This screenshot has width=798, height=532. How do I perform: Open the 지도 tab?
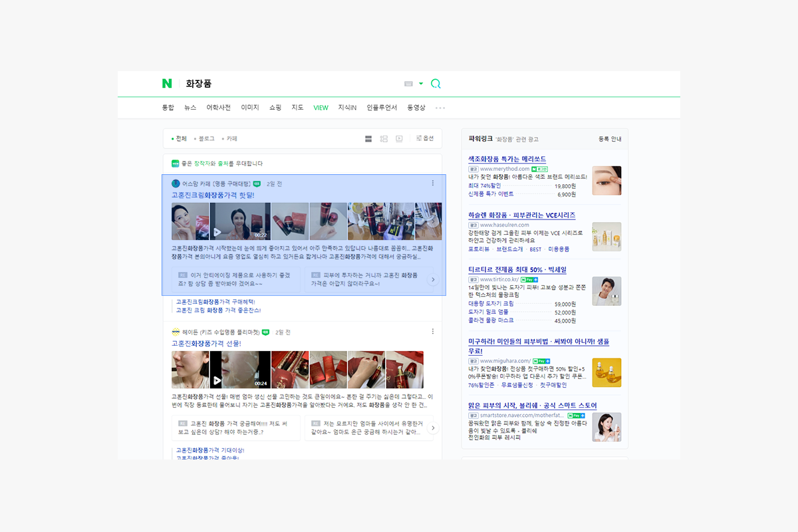pyautogui.click(x=297, y=108)
